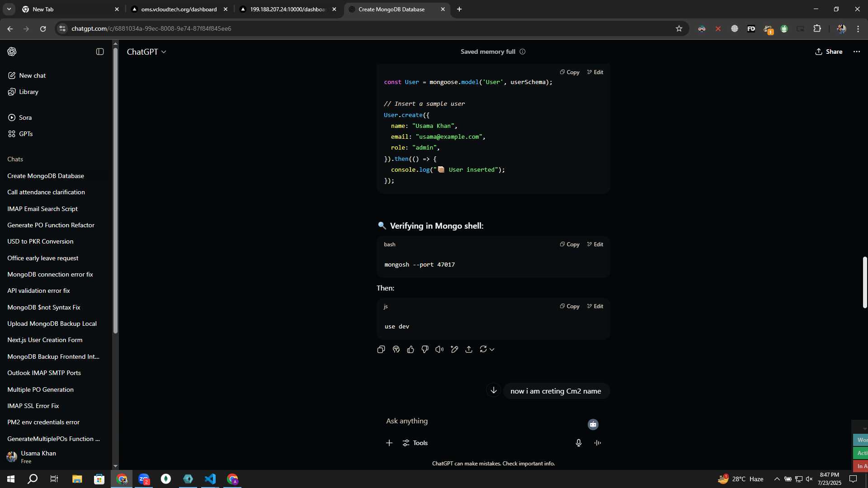
Task: Open GPTs from the sidebar
Action: point(21,134)
